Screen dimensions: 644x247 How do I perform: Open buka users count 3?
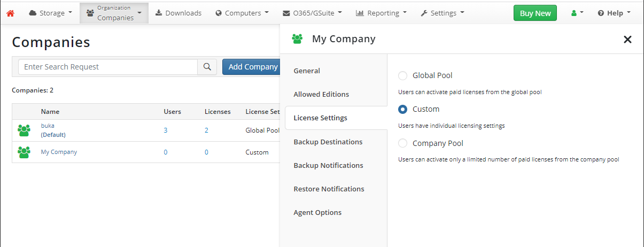[x=166, y=130]
